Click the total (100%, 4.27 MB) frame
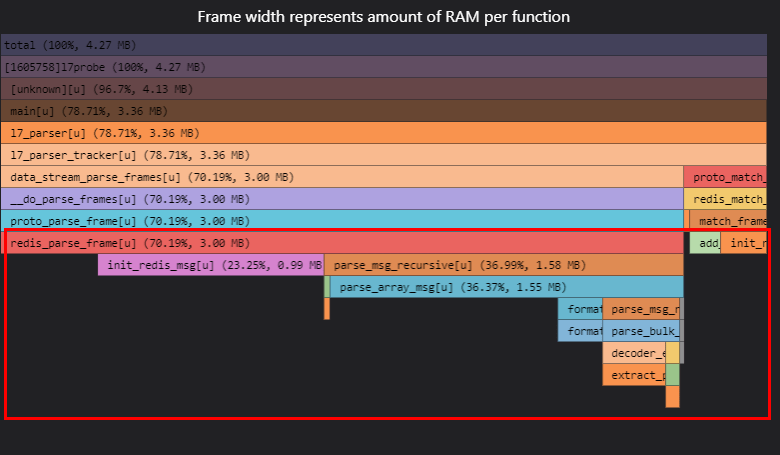The height and width of the screenshot is (455, 780). pyautogui.click(x=383, y=45)
